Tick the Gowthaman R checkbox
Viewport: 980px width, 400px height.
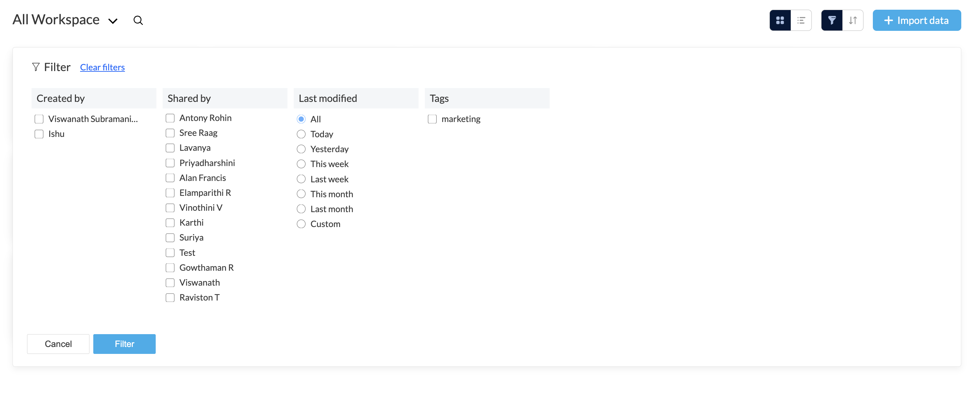tap(170, 268)
